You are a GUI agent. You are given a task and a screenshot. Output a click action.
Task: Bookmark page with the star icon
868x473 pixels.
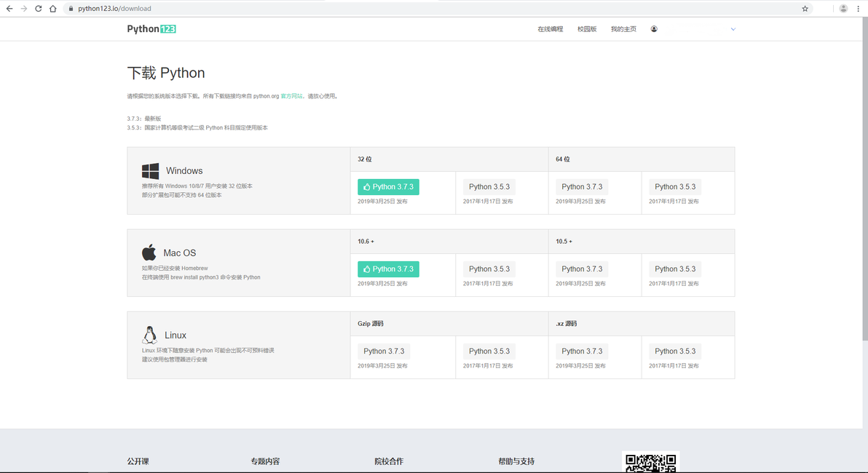(x=805, y=8)
